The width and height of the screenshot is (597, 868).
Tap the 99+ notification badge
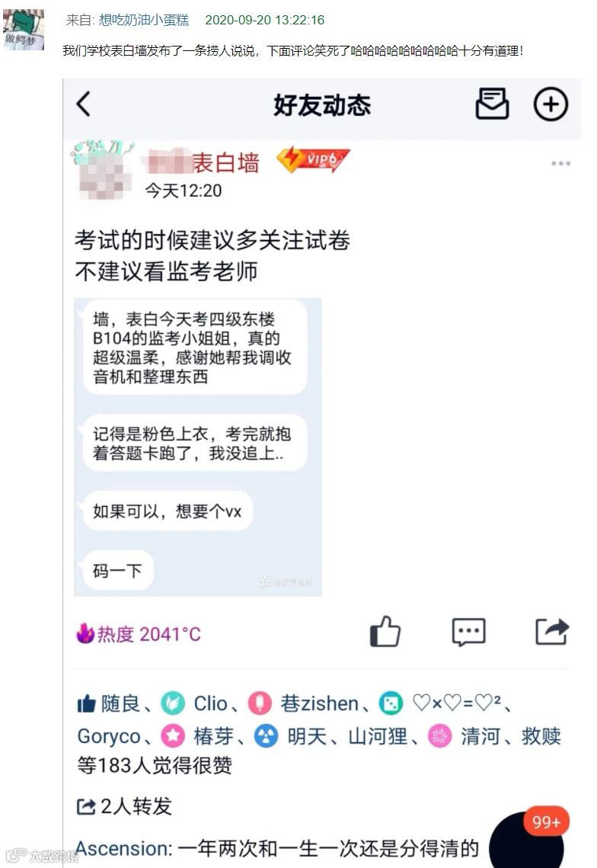coord(546,822)
